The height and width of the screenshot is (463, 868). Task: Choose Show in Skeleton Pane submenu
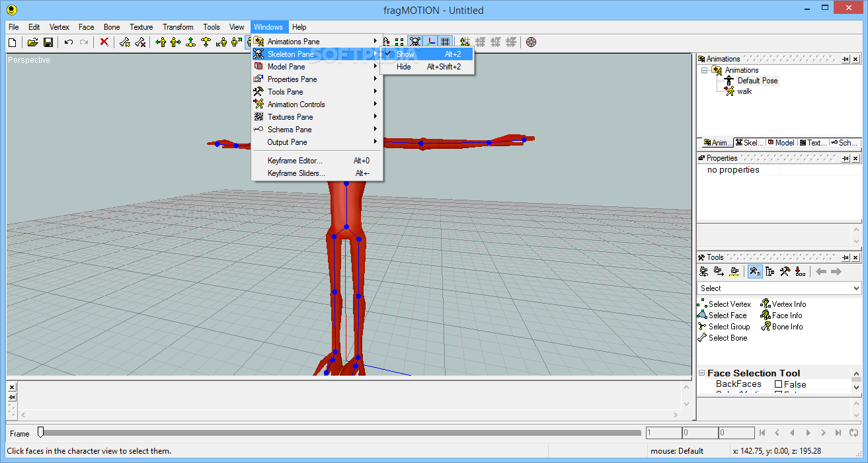pos(427,54)
